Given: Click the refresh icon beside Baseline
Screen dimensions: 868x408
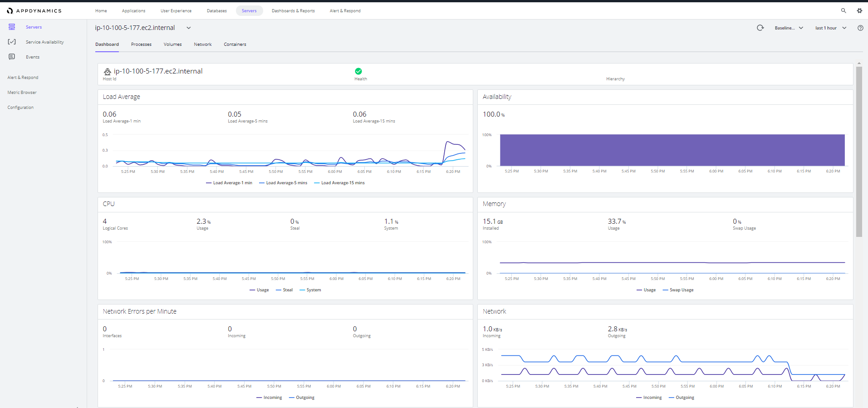Looking at the screenshot, I should click(x=760, y=28).
